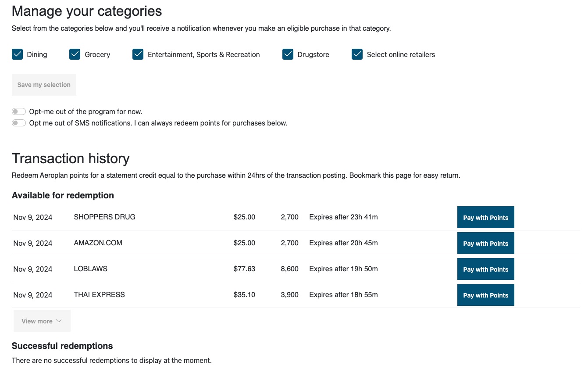588x373 pixels.
Task: Pay with Points for SHOPPERS DRUG purchase
Action: (x=485, y=217)
